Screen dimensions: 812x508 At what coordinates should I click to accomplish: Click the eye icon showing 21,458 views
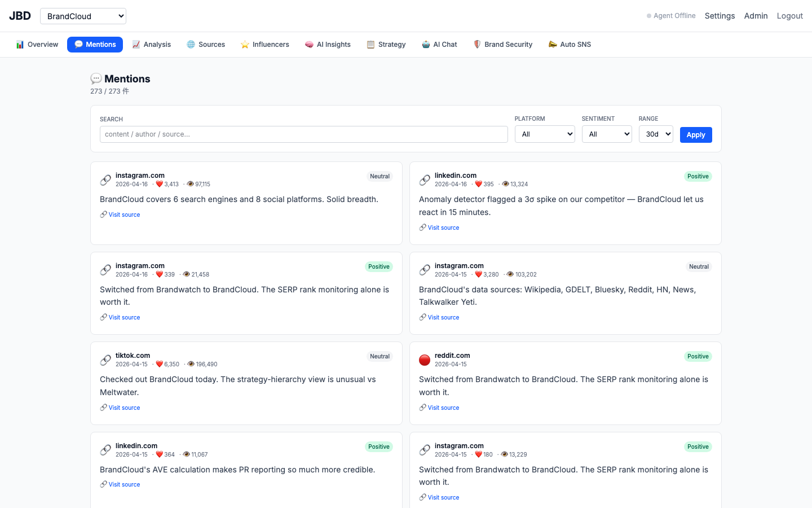pyautogui.click(x=186, y=274)
